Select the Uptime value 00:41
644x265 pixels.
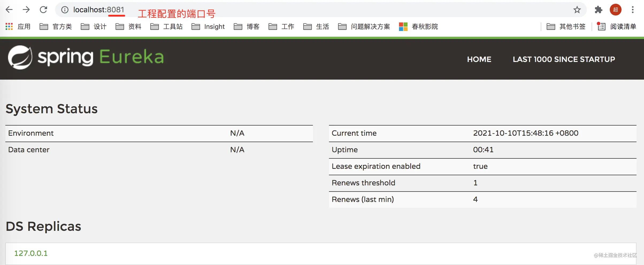(483, 150)
